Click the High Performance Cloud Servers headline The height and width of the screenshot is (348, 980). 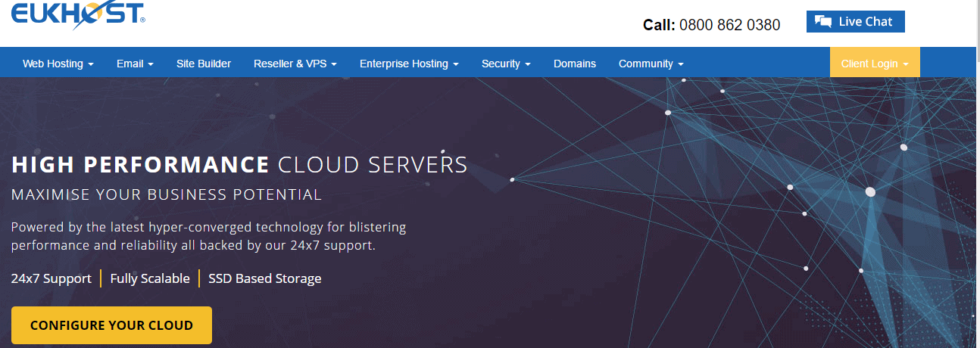click(x=239, y=164)
